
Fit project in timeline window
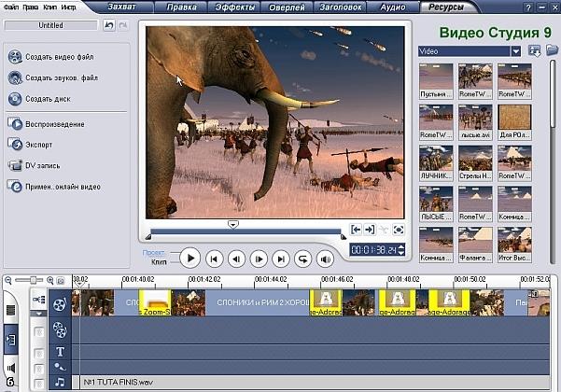coord(61,281)
